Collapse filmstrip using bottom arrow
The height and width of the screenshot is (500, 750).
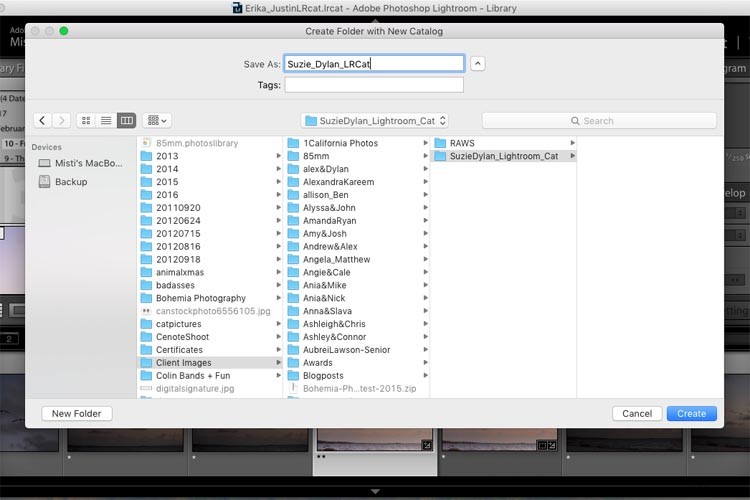(375, 492)
